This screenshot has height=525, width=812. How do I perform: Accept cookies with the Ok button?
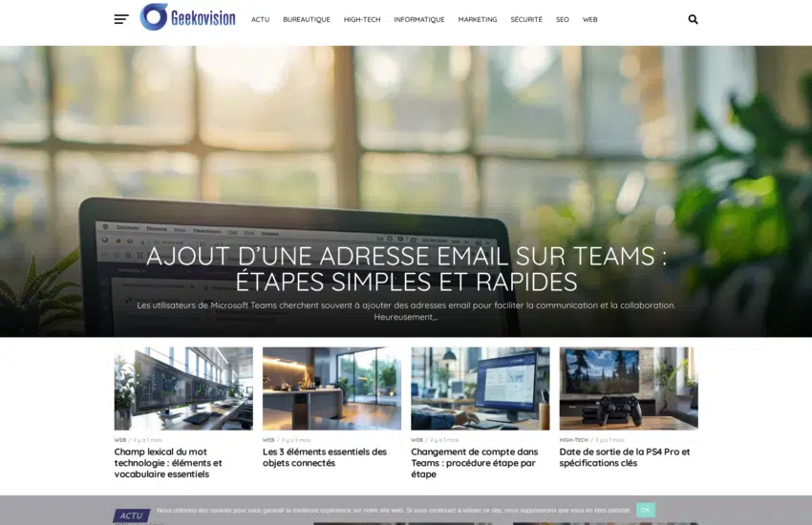click(x=645, y=510)
